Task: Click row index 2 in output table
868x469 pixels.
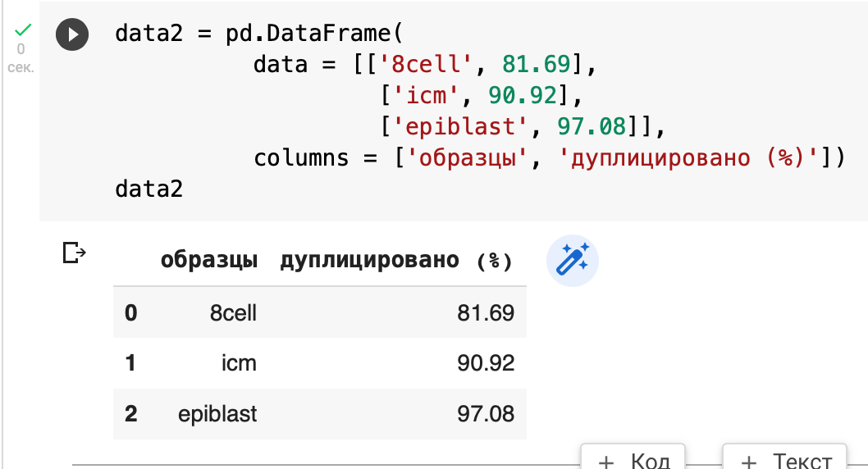Action: [130, 414]
